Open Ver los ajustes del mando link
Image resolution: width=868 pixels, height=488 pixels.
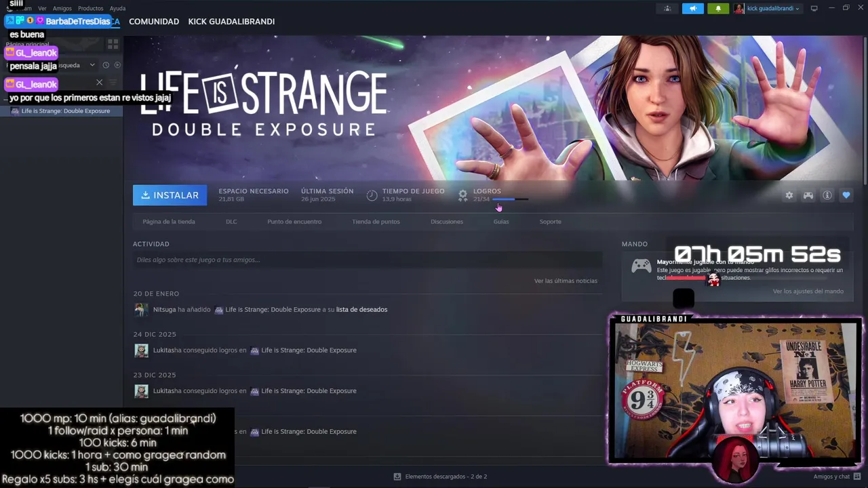point(808,291)
